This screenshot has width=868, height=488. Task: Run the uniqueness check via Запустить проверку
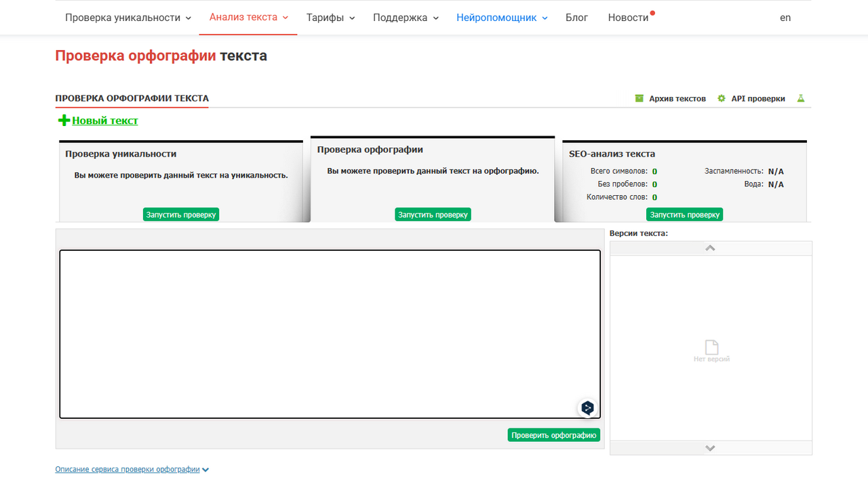tap(181, 215)
